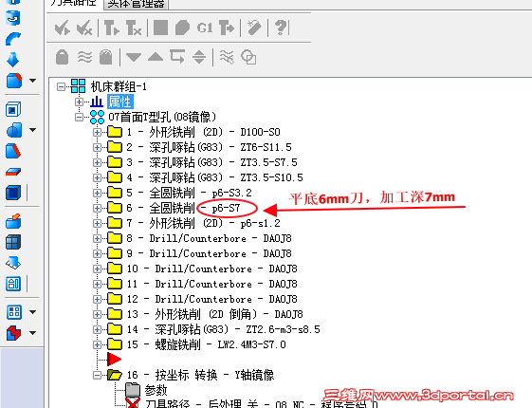Regenerate all dirty operations Tx icon
Viewport: 532px width, 408px height.
(134, 28)
